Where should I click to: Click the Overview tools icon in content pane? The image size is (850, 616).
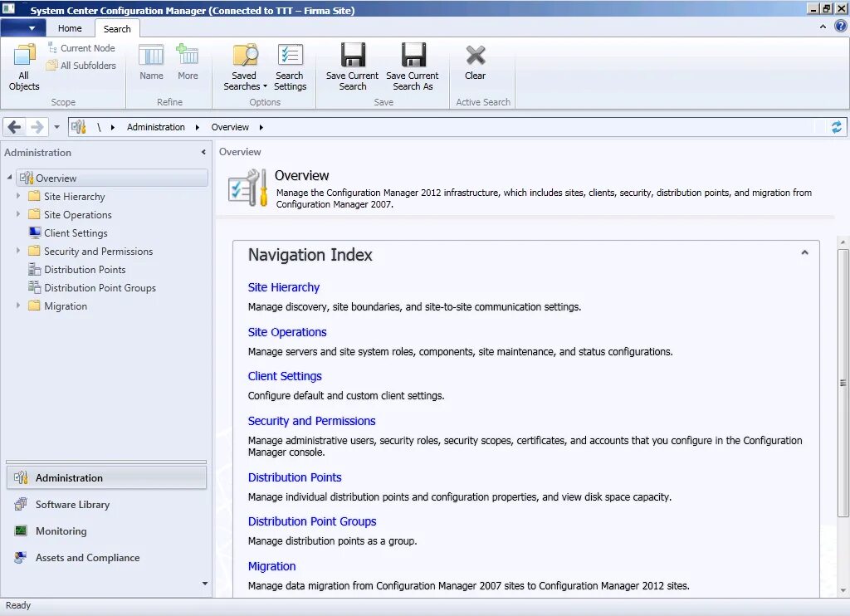[x=247, y=187]
